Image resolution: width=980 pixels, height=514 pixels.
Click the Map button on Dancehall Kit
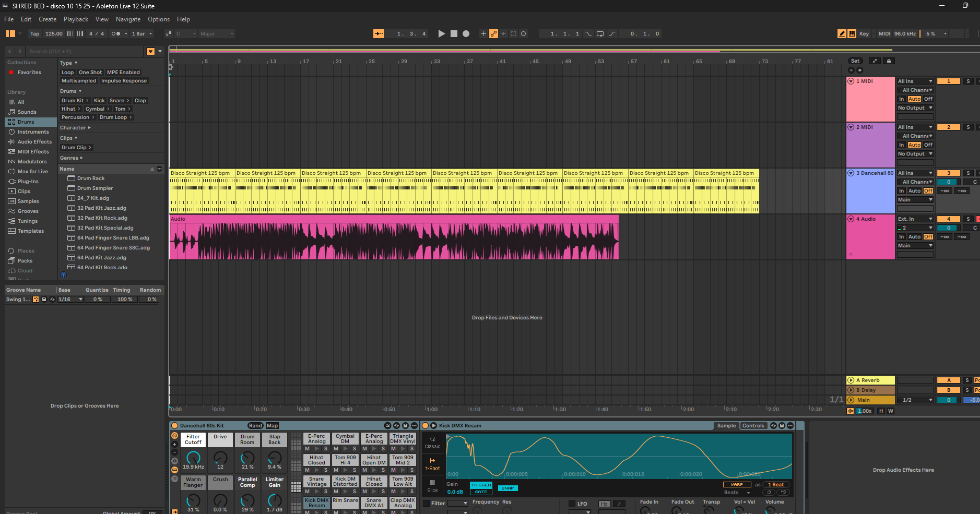[x=273, y=426]
